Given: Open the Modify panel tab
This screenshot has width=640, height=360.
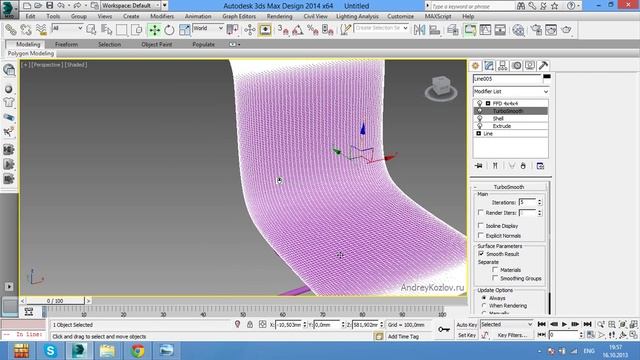Looking at the screenshot, I should (489, 66).
